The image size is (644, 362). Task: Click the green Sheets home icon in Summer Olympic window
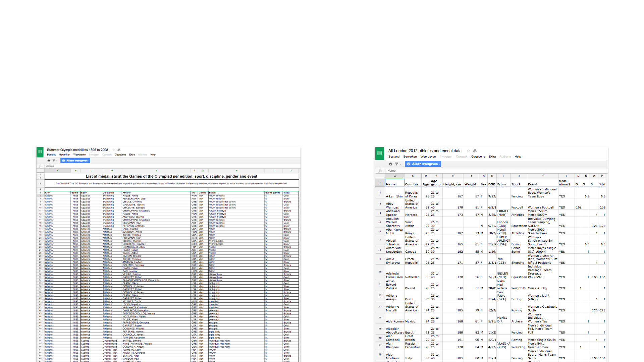(40, 152)
